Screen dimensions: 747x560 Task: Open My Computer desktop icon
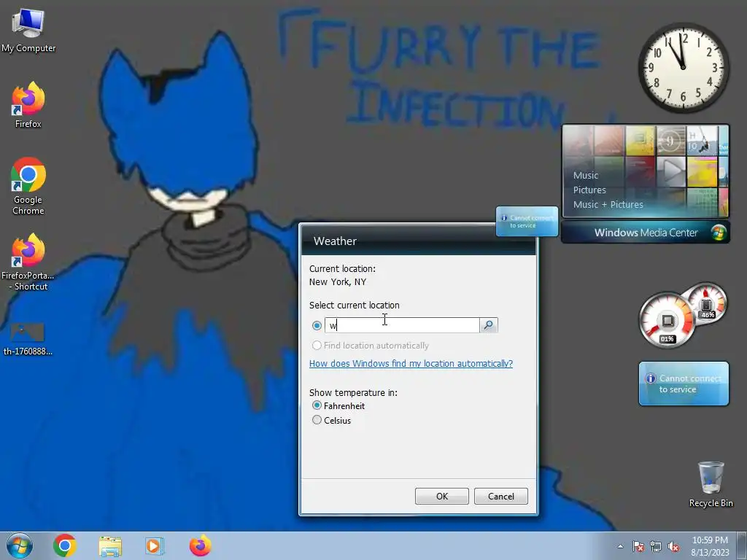pos(28,31)
